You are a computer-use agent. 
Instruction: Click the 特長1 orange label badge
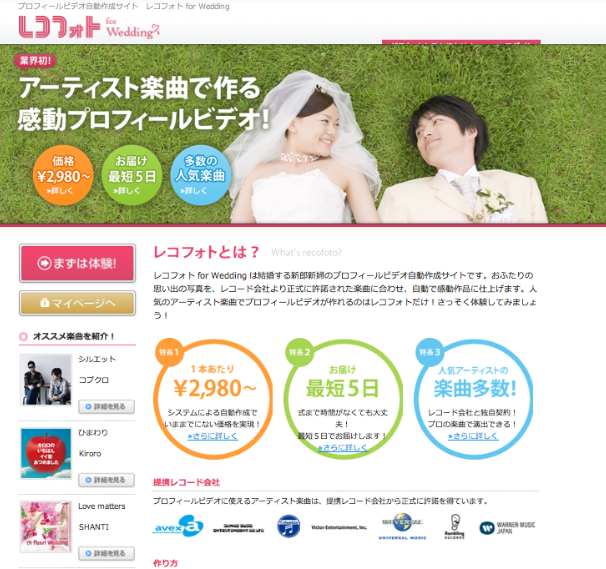[x=169, y=352]
